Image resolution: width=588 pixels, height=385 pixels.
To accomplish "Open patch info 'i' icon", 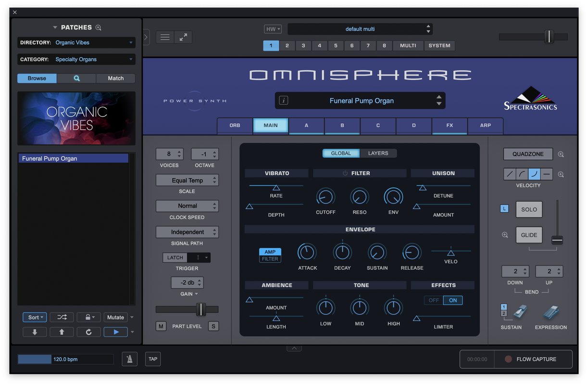I will click(x=284, y=101).
